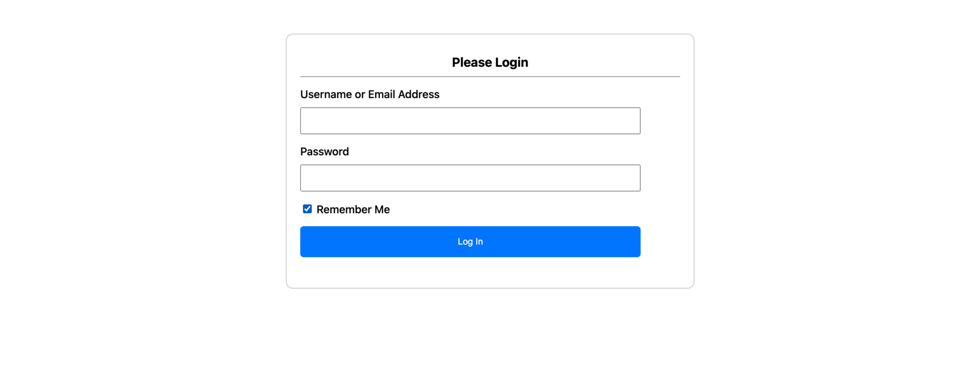Click the Remember Me label text
980x387 pixels.
353,210
